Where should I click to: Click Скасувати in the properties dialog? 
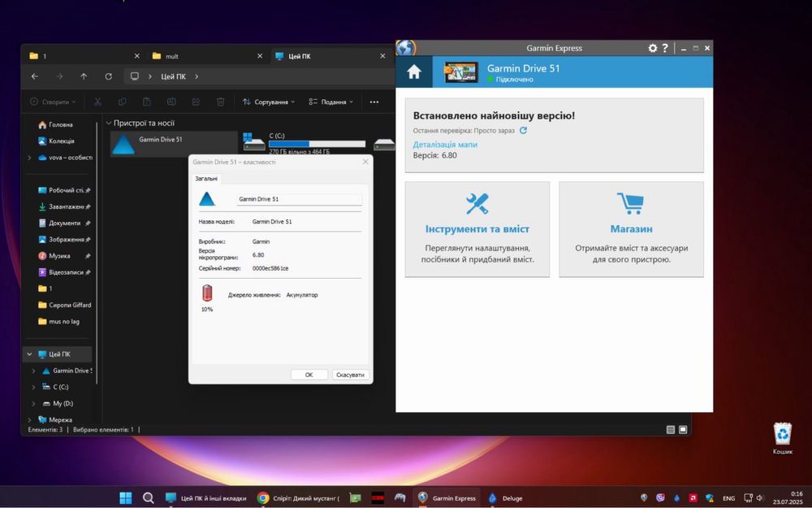click(350, 375)
